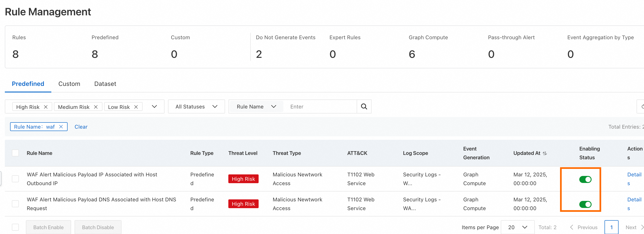The width and height of the screenshot is (644, 234).
Task: Select all rules with header checkbox
Action: 16,153
